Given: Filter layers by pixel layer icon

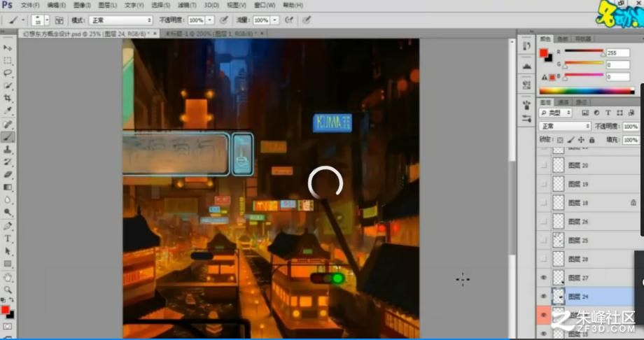Looking at the screenshot, I should [x=585, y=113].
